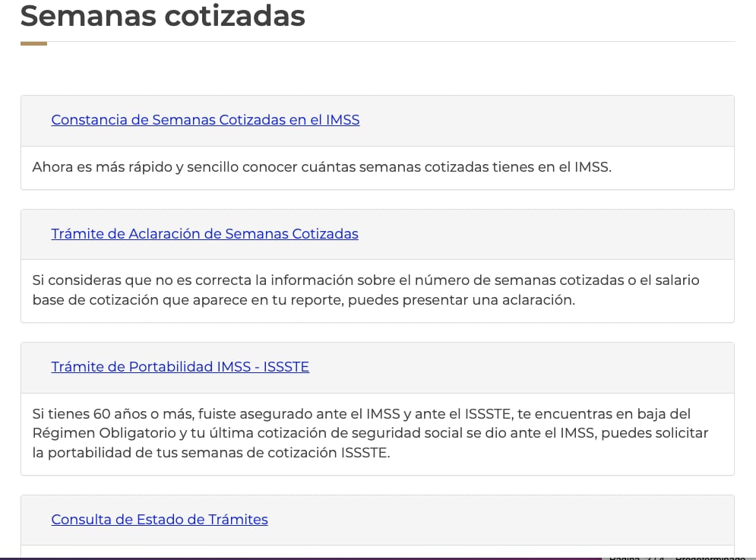Viewport: 756px width, 560px height.
Task: Expand the Portabilidad IMSS-ISSSTE panel header
Action: pos(532,367)
